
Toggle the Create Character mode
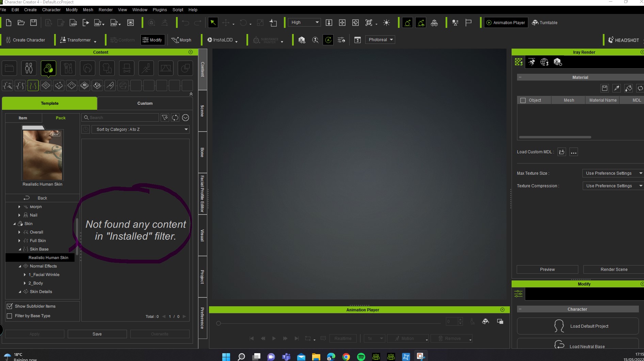tap(26, 40)
